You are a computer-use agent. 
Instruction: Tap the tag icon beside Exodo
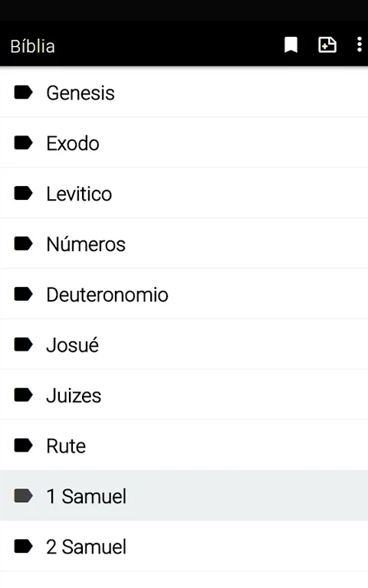[x=23, y=143]
